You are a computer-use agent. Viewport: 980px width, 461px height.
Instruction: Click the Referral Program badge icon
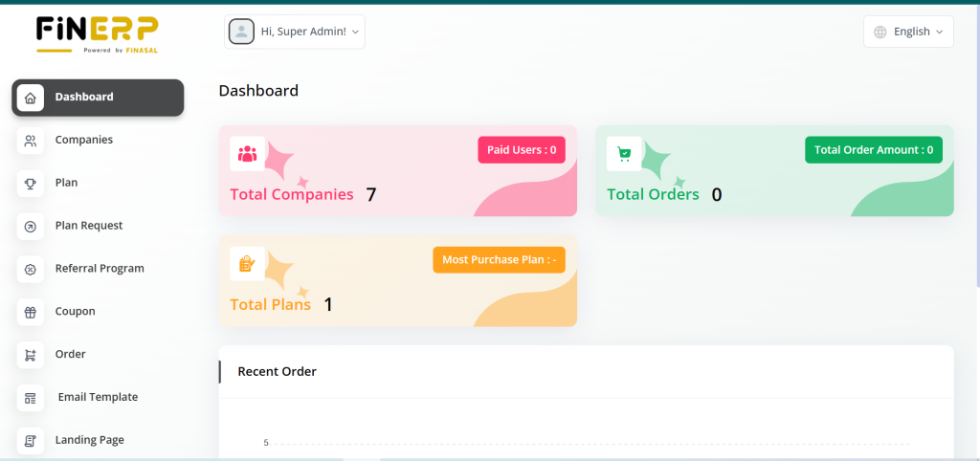(31, 269)
